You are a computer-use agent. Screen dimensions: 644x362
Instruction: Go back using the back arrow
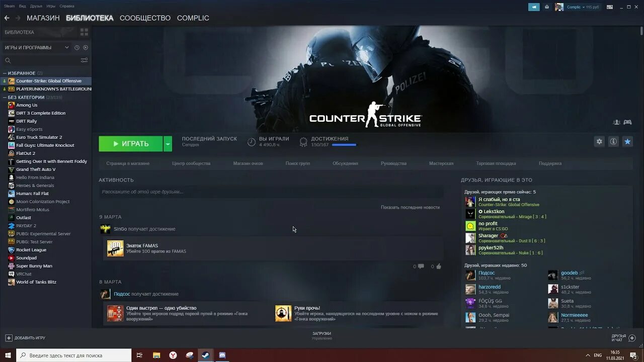tap(7, 18)
